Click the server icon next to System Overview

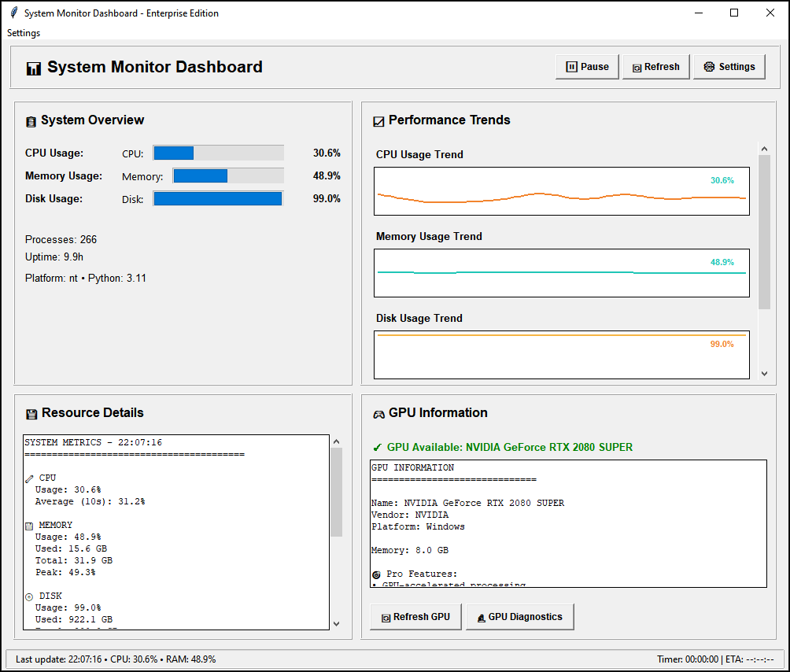pos(30,120)
